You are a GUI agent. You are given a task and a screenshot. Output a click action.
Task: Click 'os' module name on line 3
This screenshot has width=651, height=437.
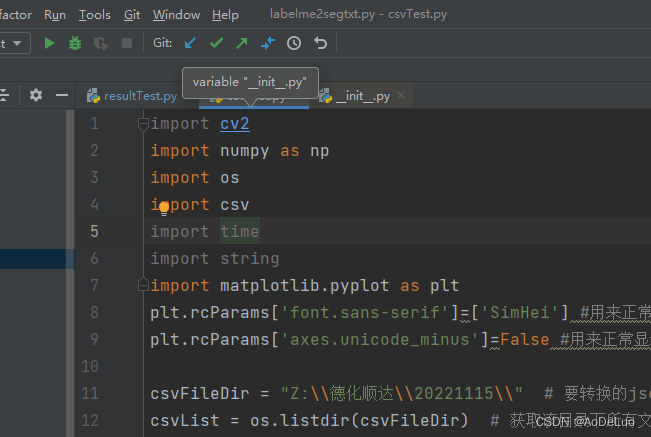pyautogui.click(x=230, y=178)
